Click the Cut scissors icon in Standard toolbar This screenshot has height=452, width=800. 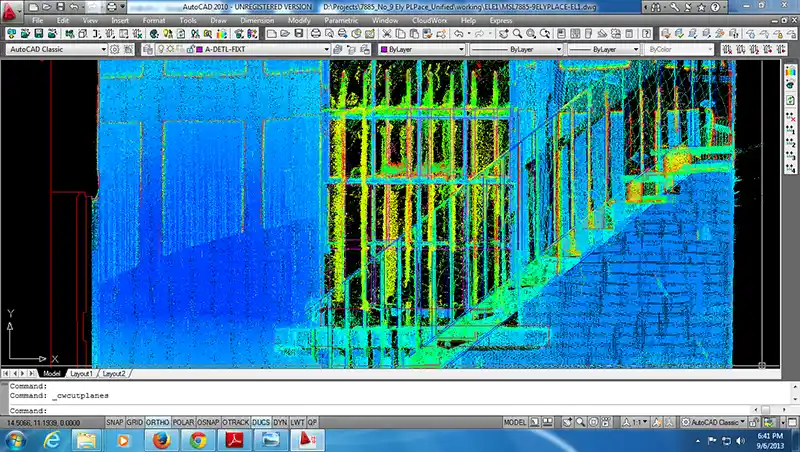click(387, 34)
